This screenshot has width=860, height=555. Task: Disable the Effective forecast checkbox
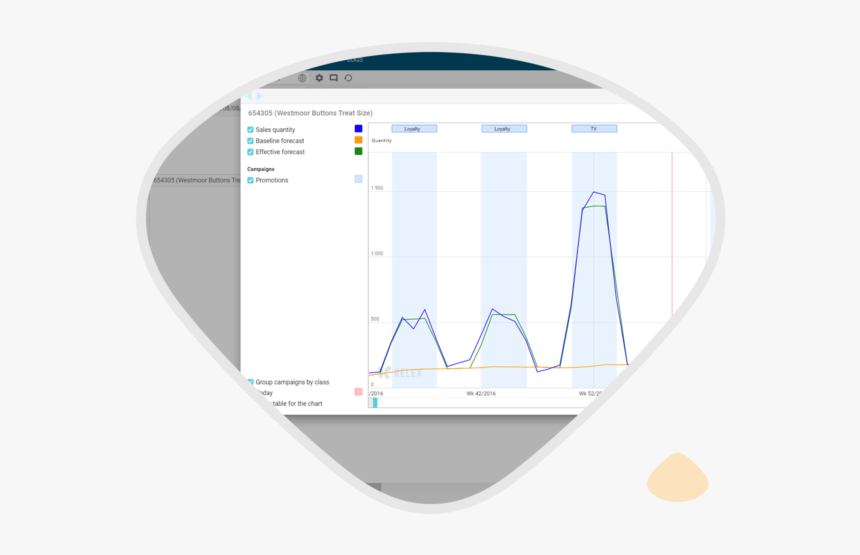[250, 152]
